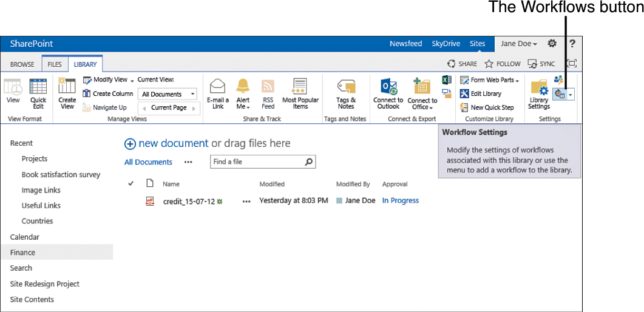Click Create Column in the ribbon
Viewport: 644px width, 312px height.
108,93
